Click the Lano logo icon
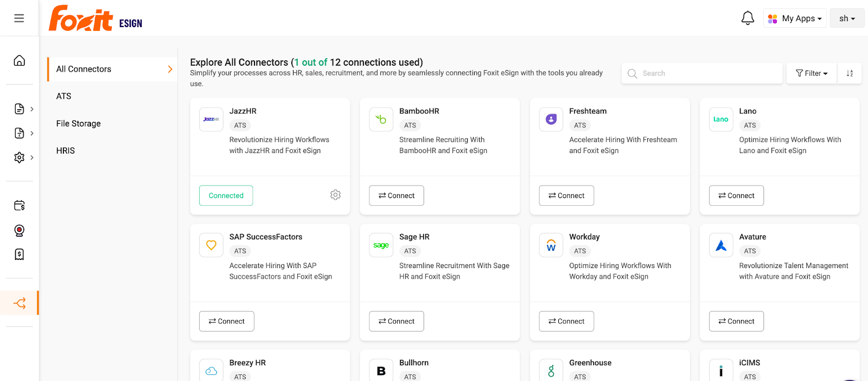The image size is (868, 381). pyautogui.click(x=721, y=119)
